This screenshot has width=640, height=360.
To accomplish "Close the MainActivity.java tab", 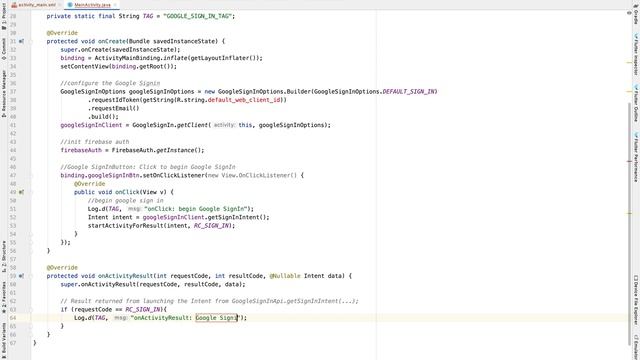I will pos(116,5).
